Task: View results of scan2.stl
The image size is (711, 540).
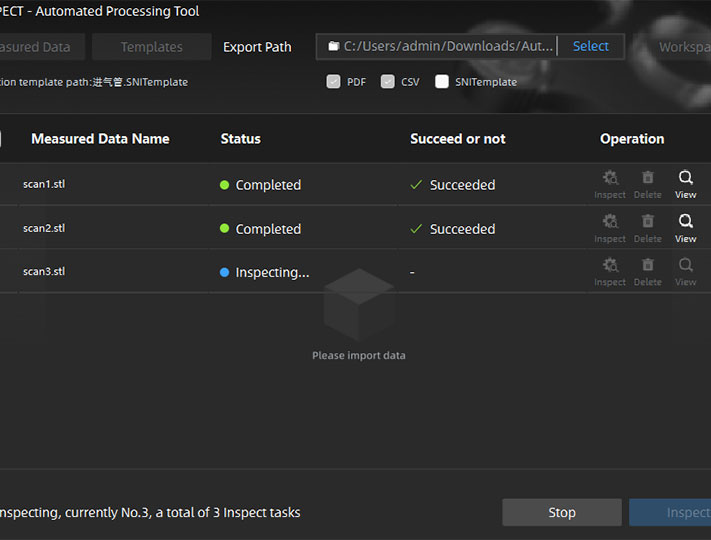Action: click(x=685, y=223)
